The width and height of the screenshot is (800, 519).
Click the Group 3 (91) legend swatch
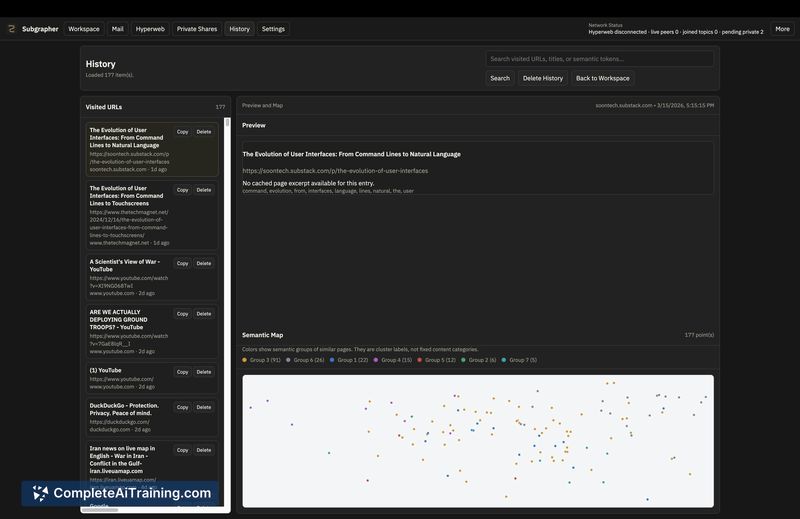tap(244, 360)
